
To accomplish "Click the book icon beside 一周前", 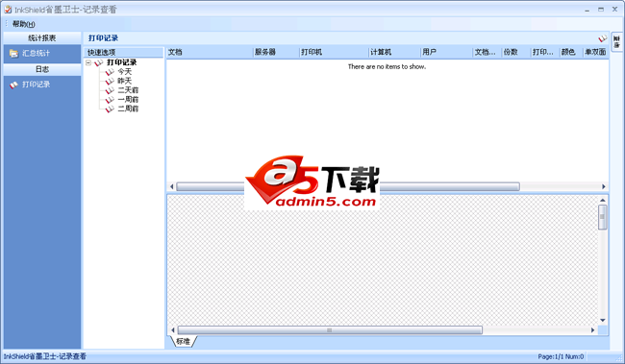I will click(x=110, y=100).
